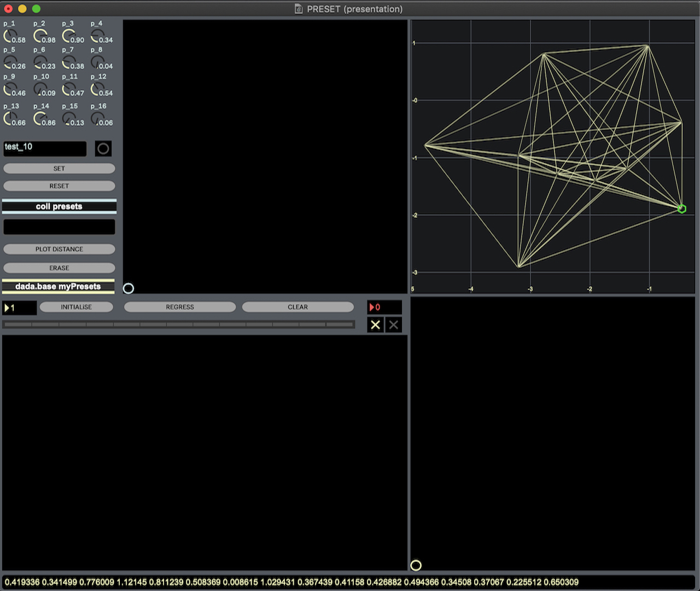Click the dada.base myPresets message box
Screen dimensions: 700x591
click(x=59, y=286)
